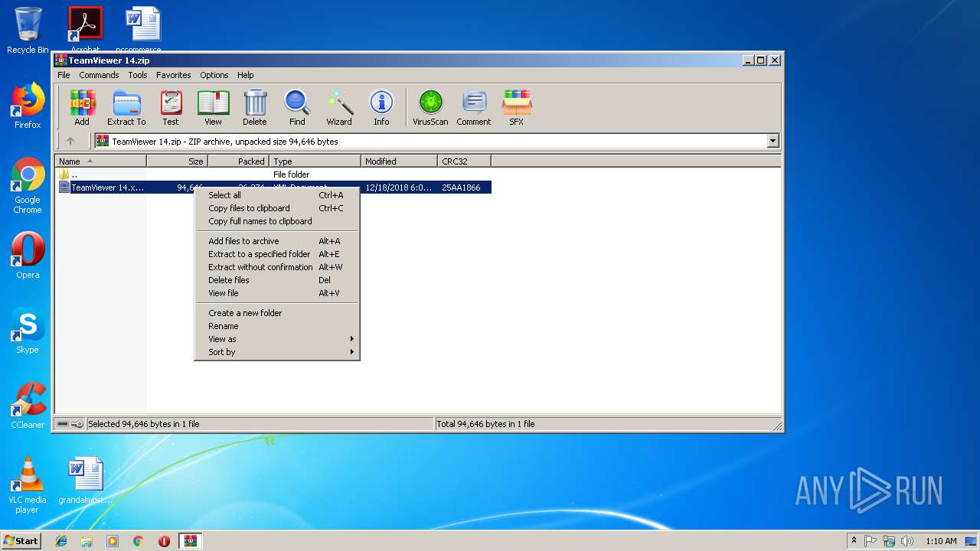Click the SFX toolbar icon
The width and height of the screenshot is (980, 551).
pyautogui.click(x=517, y=107)
